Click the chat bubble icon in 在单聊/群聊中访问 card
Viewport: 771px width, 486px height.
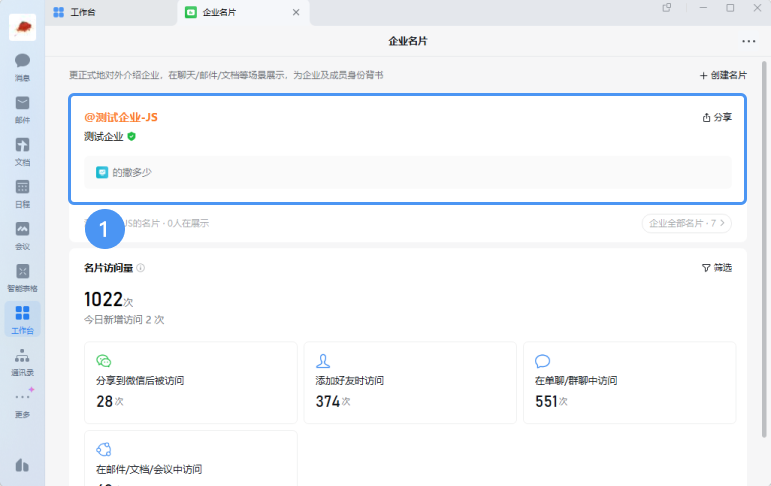pos(542,361)
